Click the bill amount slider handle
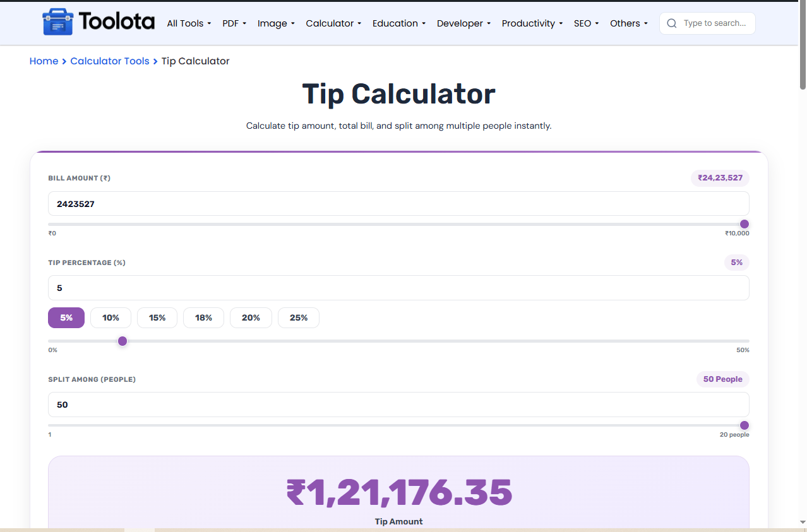 pyautogui.click(x=744, y=224)
